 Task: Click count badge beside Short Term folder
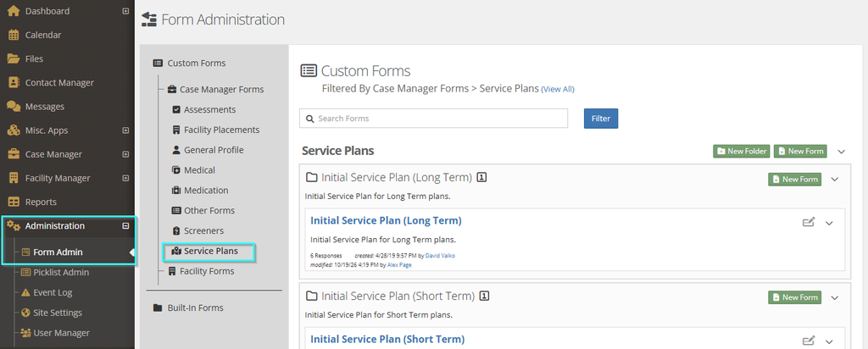click(484, 296)
